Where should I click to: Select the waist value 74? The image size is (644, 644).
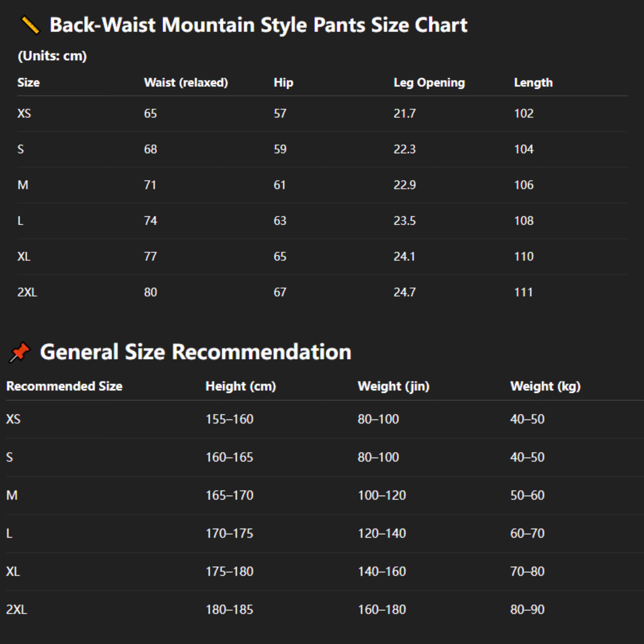[x=150, y=221]
